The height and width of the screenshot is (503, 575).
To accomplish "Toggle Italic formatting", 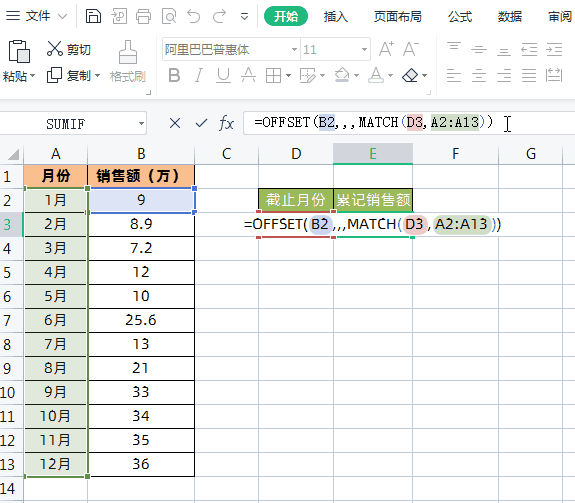I will pos(199,76).
